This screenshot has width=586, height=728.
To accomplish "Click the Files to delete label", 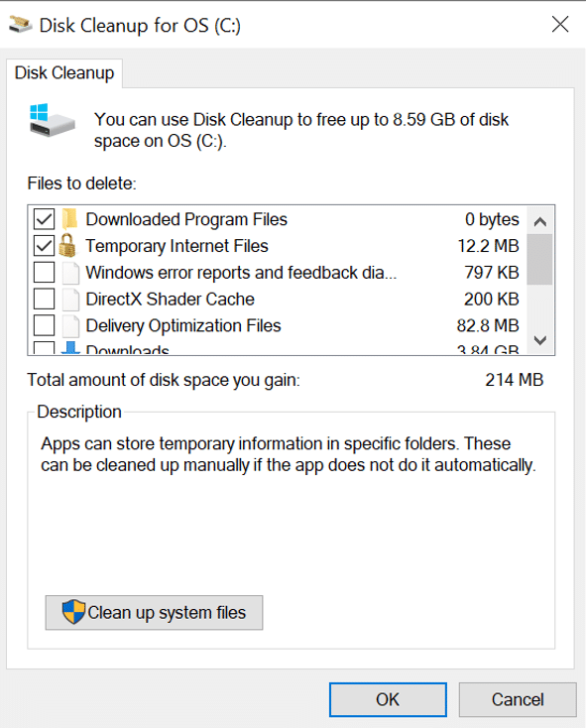I will click(x=81, y=183).
